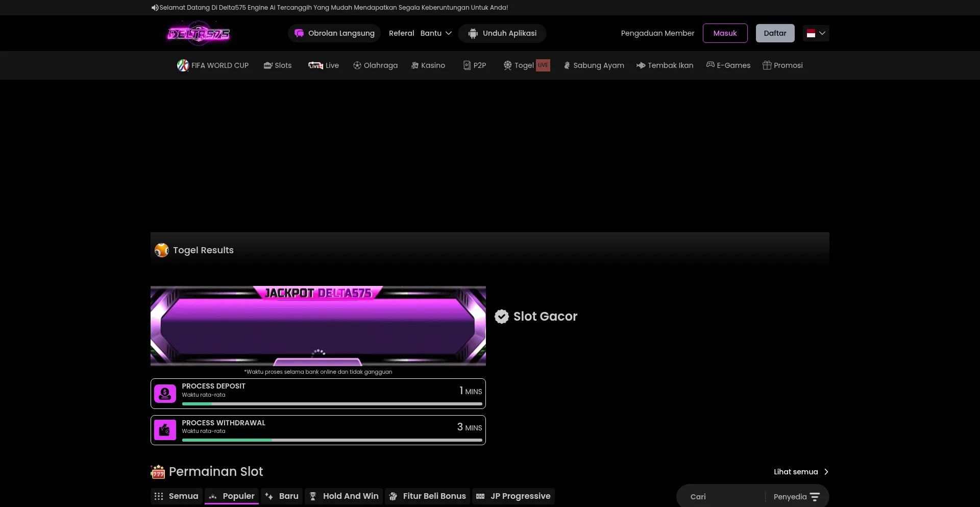Open the Referal link
This screenshot has height=507, width=980.
pyautogui.click(x=402, y=33)
